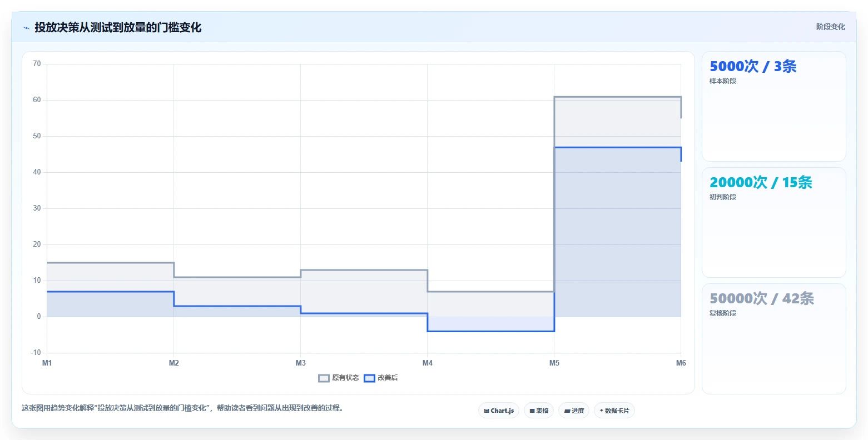Toggle the 改善后 legend item
The height and width of the screenshot is (440, 868).
coord(381,378)
